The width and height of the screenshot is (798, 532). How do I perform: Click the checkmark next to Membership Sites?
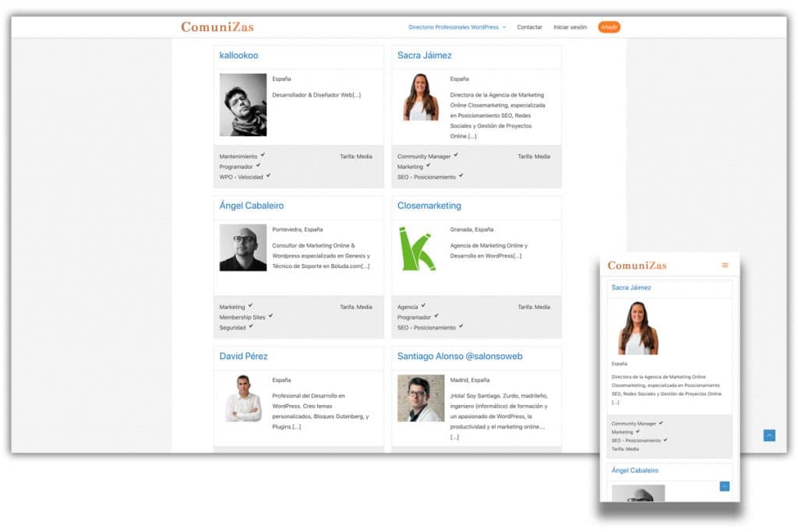coord(270,315)
